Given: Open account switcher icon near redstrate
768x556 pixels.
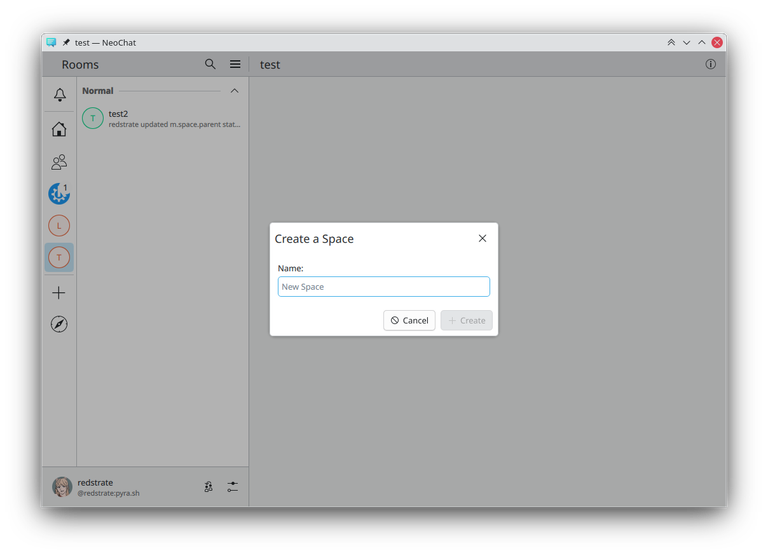Looking at the screenshot, I should (209, 487).
